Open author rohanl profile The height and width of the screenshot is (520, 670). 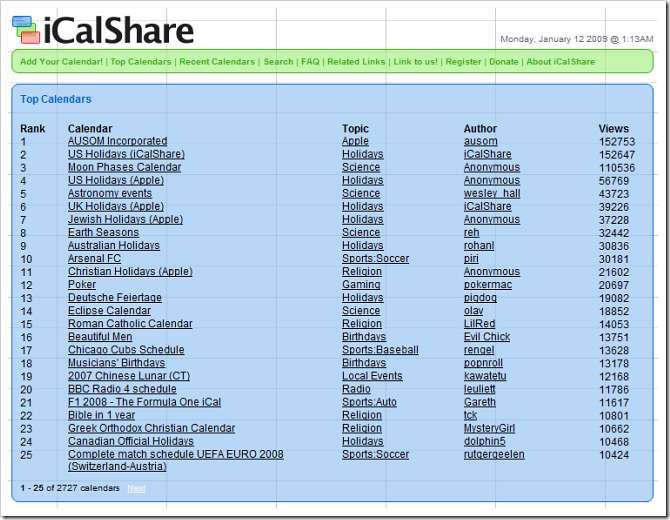coord(479,245)
